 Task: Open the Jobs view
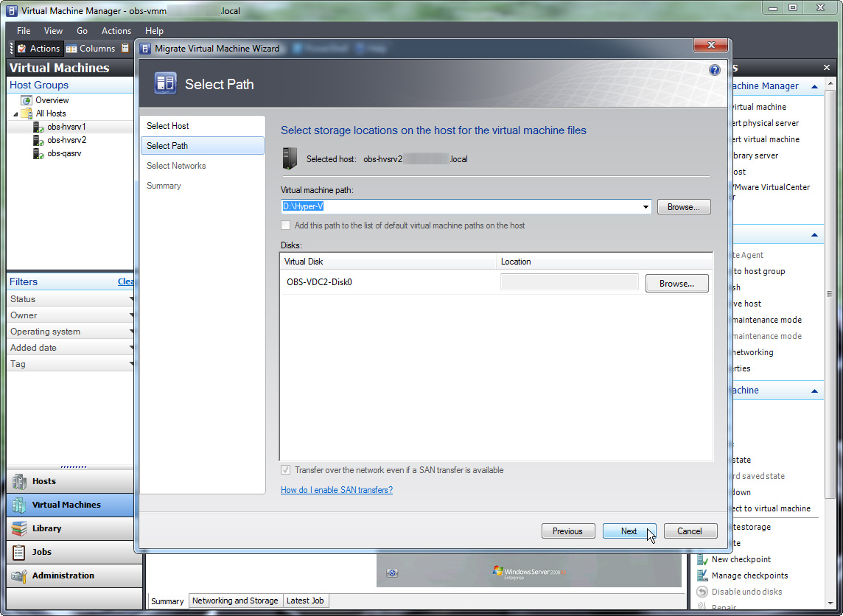click(x=41, y=552)
